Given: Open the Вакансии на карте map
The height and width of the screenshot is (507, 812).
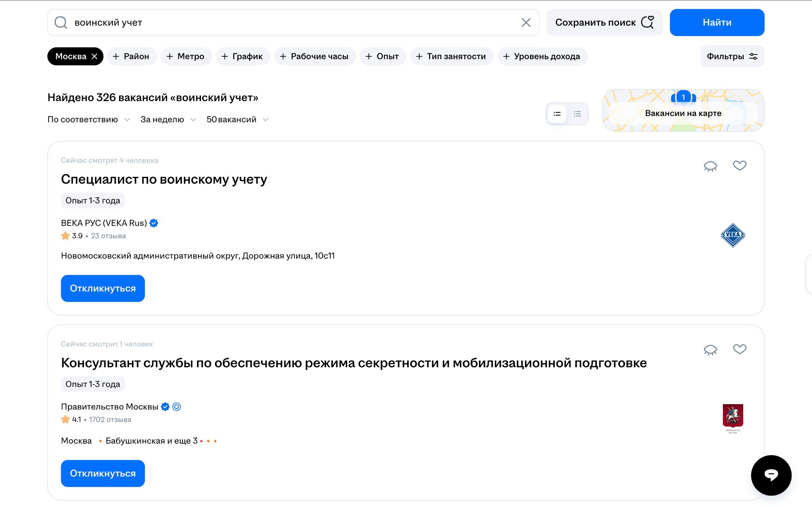Looking at the screenshot, I should (x=683, y=110).
